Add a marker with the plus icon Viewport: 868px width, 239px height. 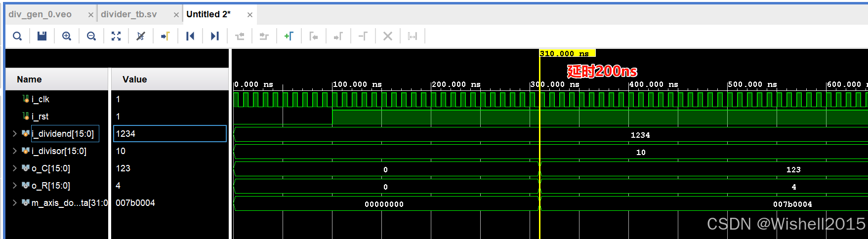[289, 36]
